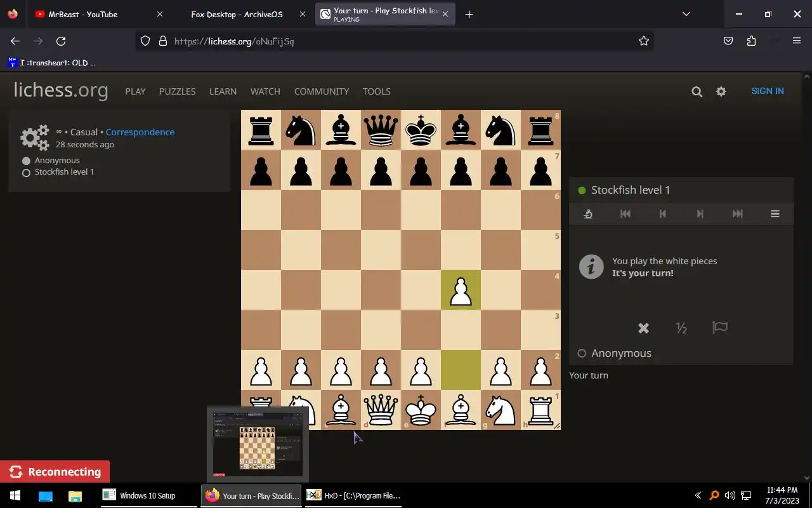Open the COMMUNITY menu
The width and height of the screenshot is (812, 508).
click(322, 91)
